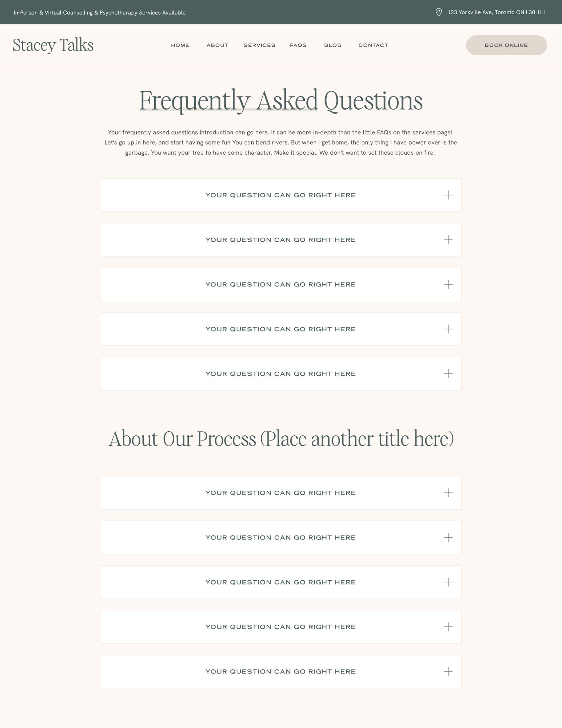This screenshot has width=562, height=728.
Task: Open the Services menu link
Action: click(259, 45)
